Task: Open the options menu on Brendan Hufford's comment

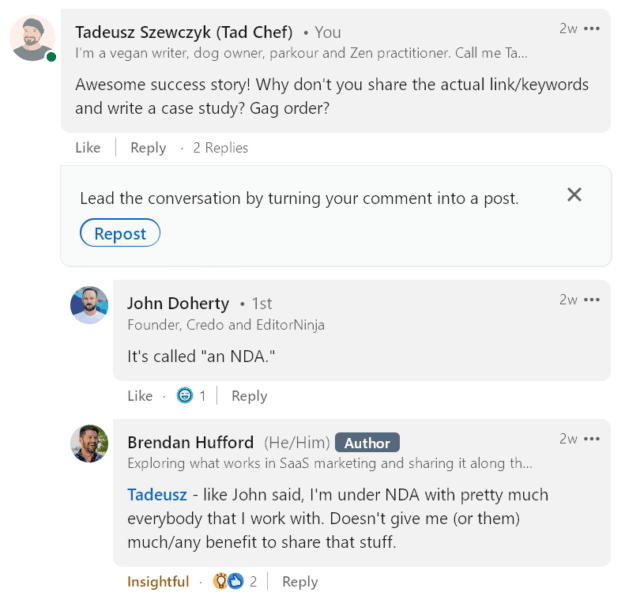Action: [x=594, y=438]
